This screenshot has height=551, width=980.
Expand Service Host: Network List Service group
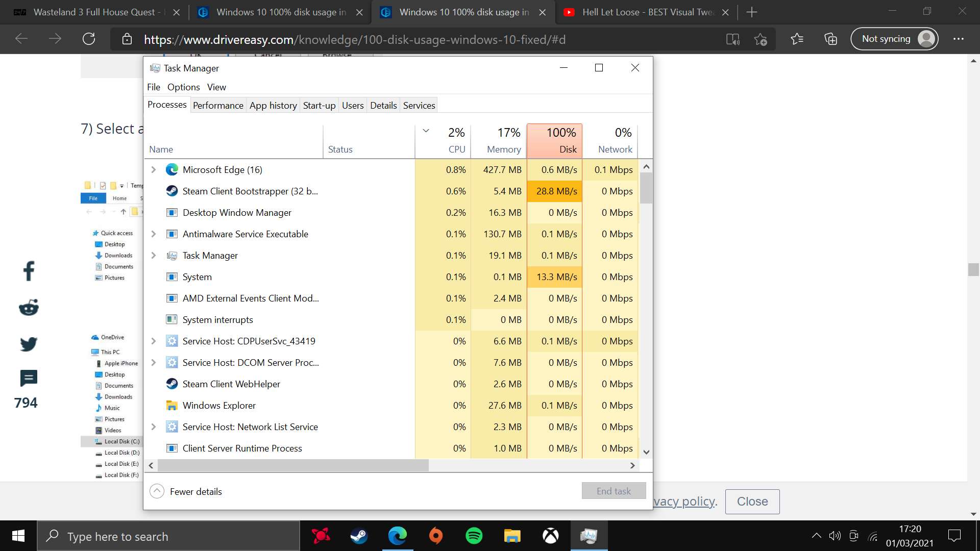pos(153,427)
